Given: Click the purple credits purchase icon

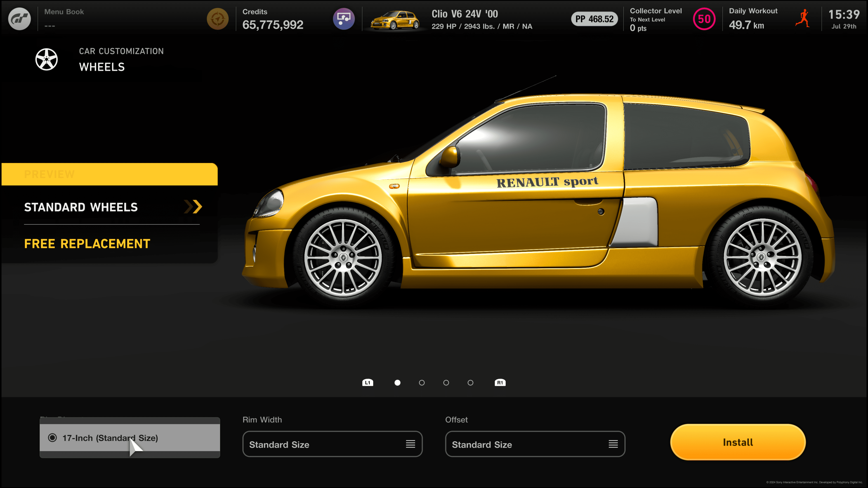Looking at the screenshot, I should click(344, 19).
